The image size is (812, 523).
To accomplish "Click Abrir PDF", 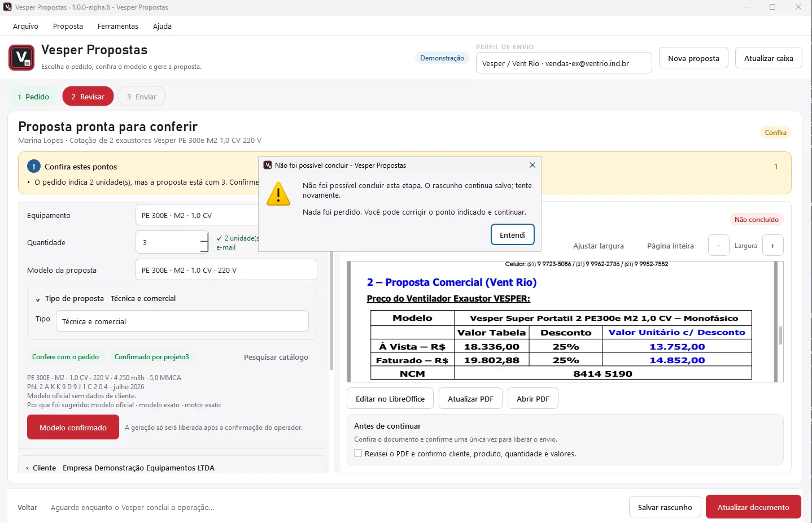I will [x=533, y=398].
